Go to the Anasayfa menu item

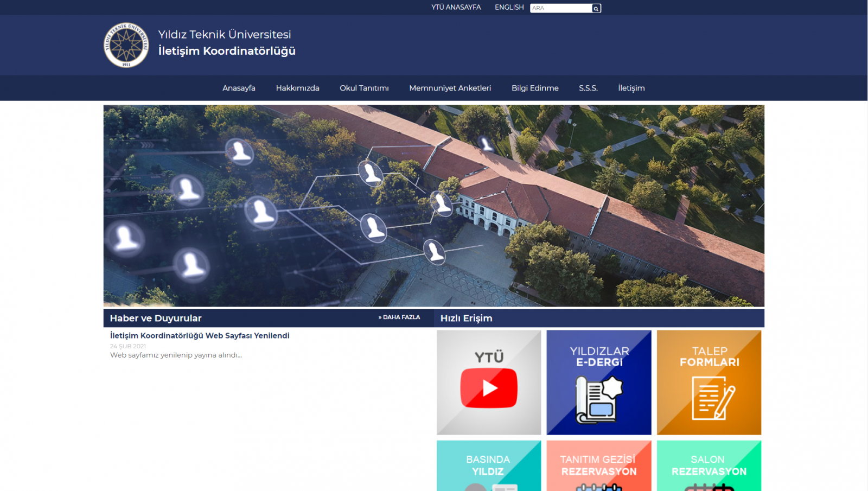point(239,88)
